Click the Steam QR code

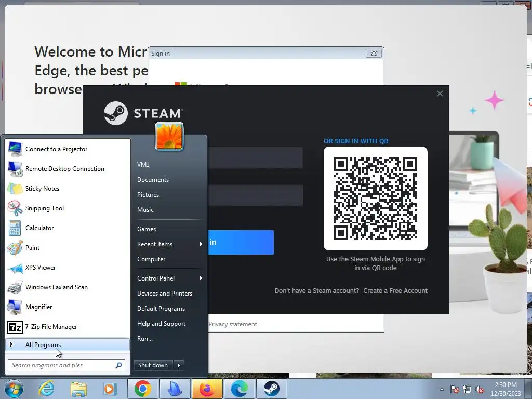point(376,198)
